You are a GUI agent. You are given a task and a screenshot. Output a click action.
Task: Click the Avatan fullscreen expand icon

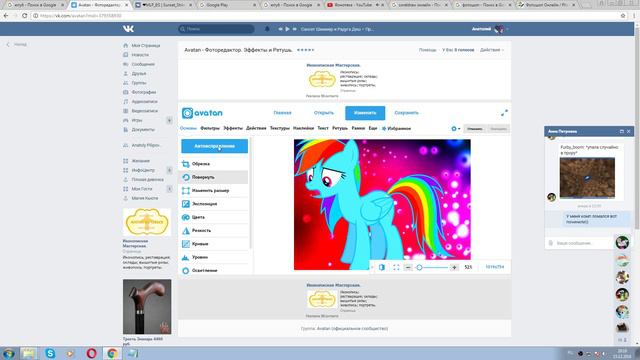click(x=504, y=113)
